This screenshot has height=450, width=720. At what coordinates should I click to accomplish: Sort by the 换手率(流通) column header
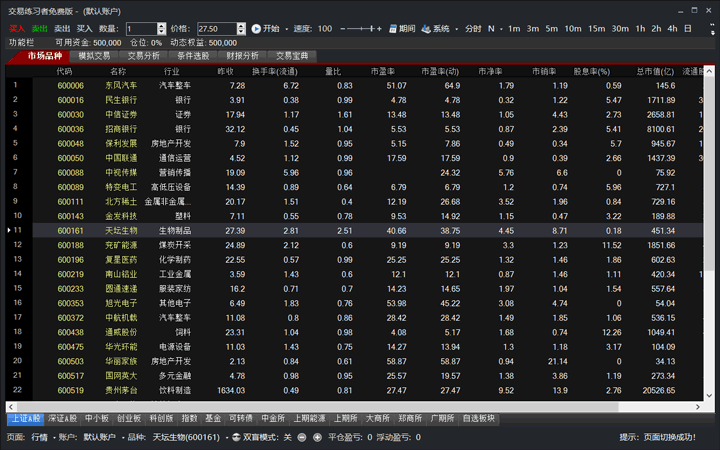pos(275,72)
